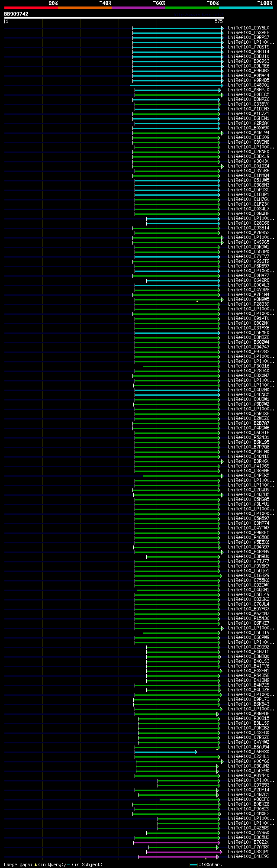The height and width of the screenshot is (868, 277).
Task: Click the UniRef100_O48901 label
Action: [x=248, y=85]
